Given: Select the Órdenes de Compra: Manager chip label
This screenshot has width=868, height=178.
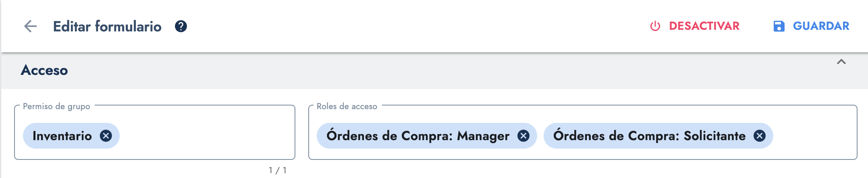Looking at the screenshot, I should coord(418,136).
